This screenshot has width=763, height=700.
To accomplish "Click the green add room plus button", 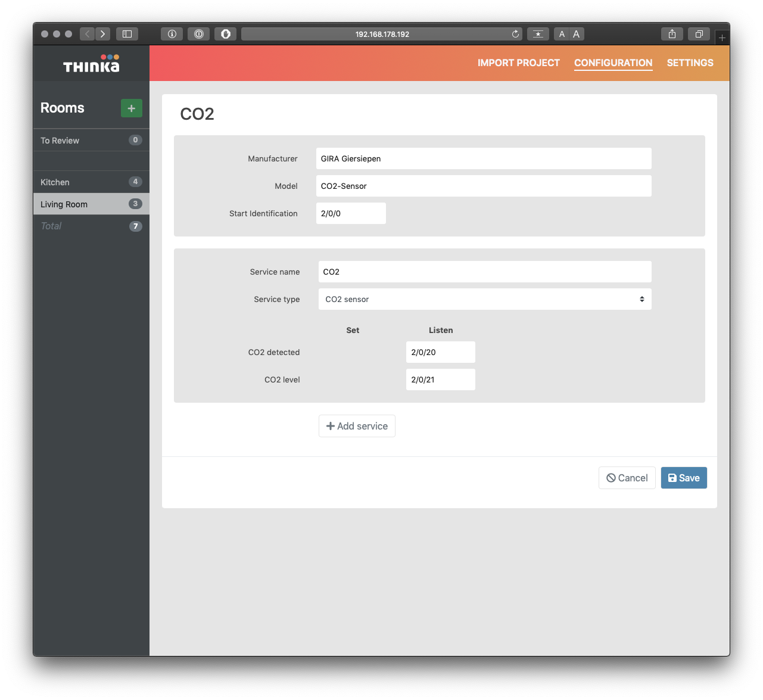I will click(x=131, y=108).
